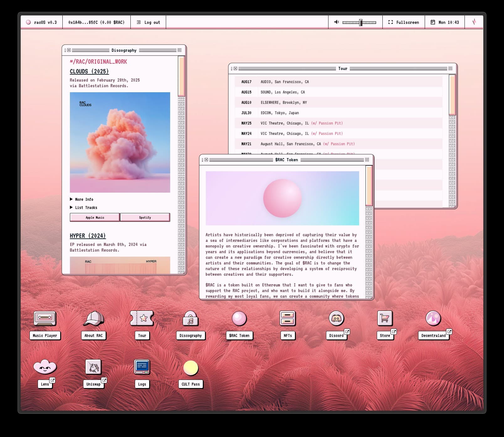Select the Tour window tab titled Tour
504x437 pixels.
click(343, 68)
